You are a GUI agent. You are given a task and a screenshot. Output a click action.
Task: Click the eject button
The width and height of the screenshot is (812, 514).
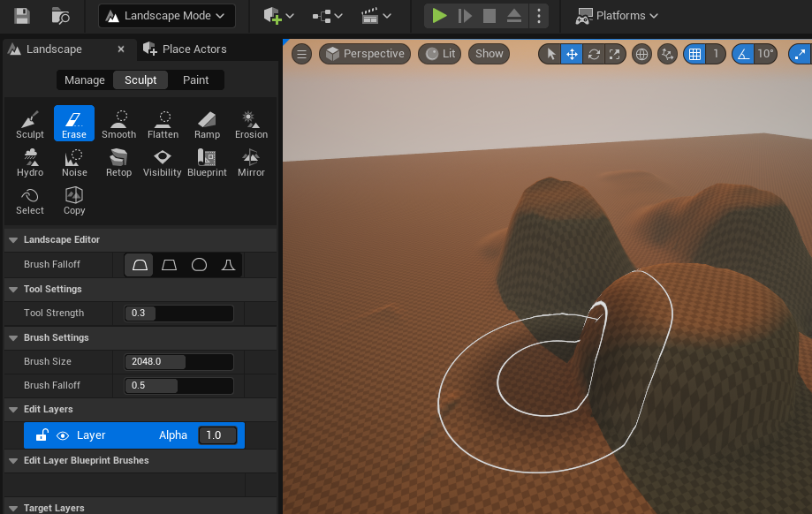(x=513, y=16)
